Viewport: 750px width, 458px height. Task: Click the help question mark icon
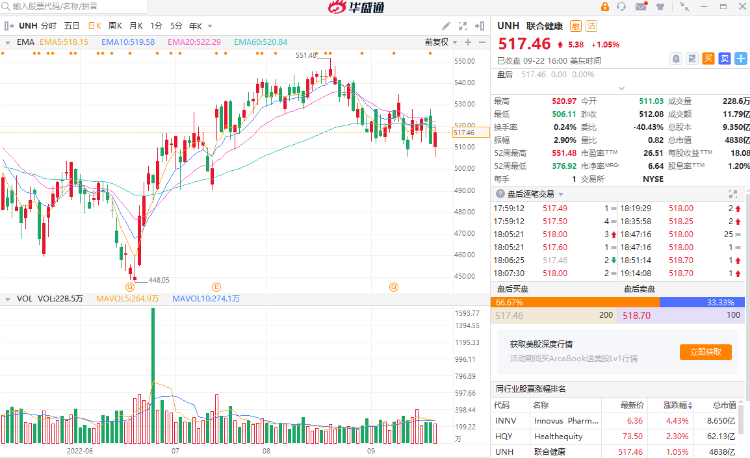(500, 194)
